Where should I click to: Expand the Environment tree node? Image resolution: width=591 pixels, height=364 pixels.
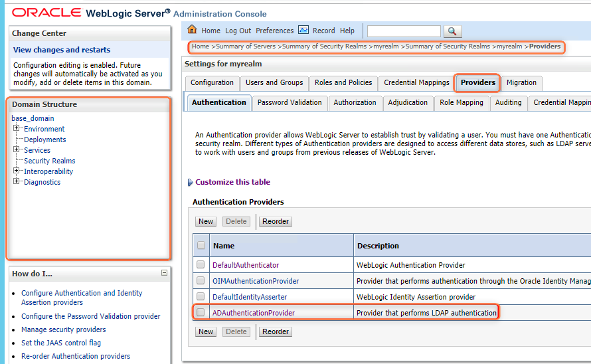pyautogui.click(x=17, y=128)
